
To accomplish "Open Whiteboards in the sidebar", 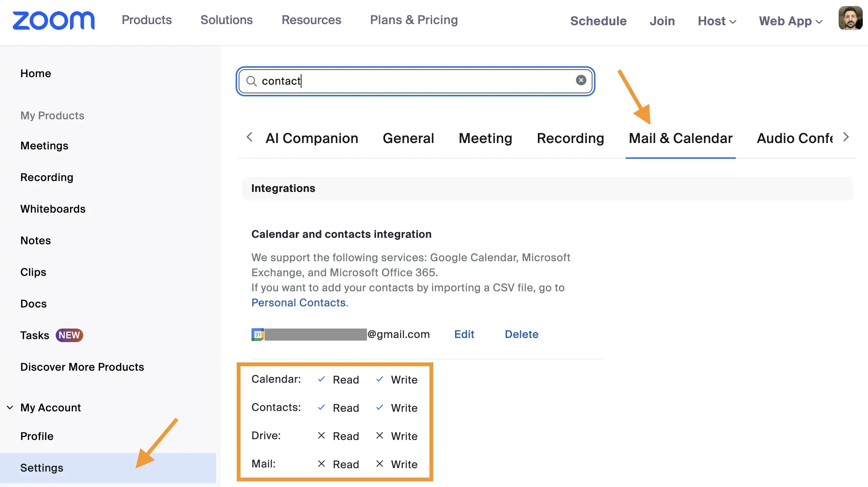I will pos(53,209).
